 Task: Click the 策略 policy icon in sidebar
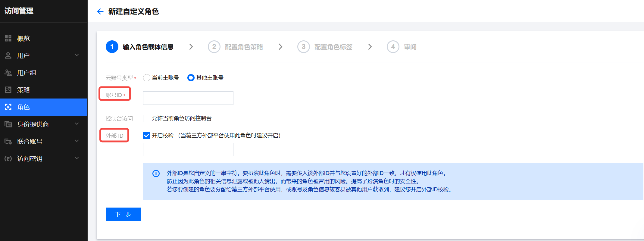point(8,90)
